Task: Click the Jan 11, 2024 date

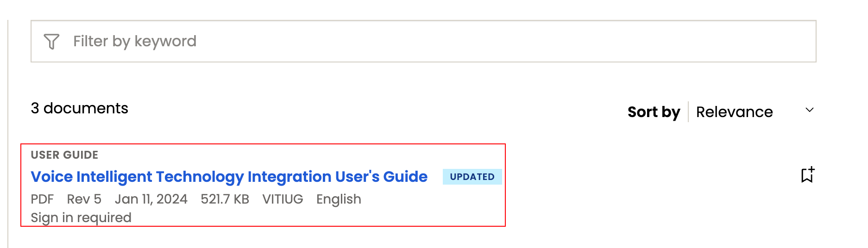Action: coord(151,199)
